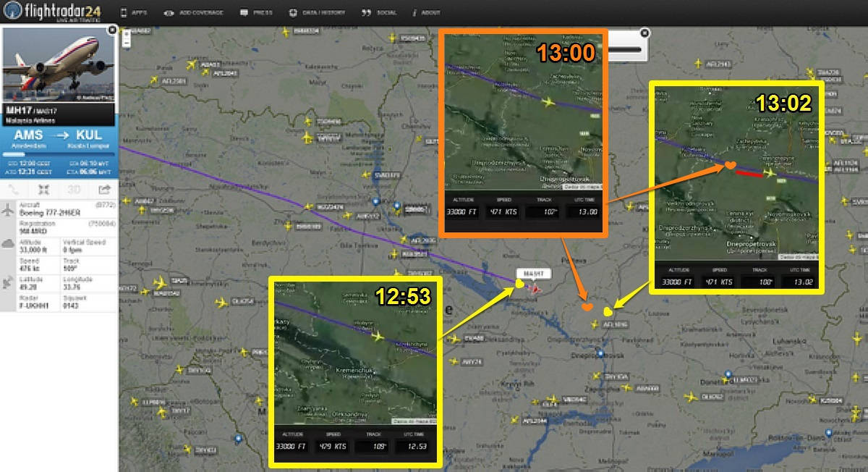The image size is (868, 472).
Task: Click the AFL2143 flight label
Action: coord(718,64)
